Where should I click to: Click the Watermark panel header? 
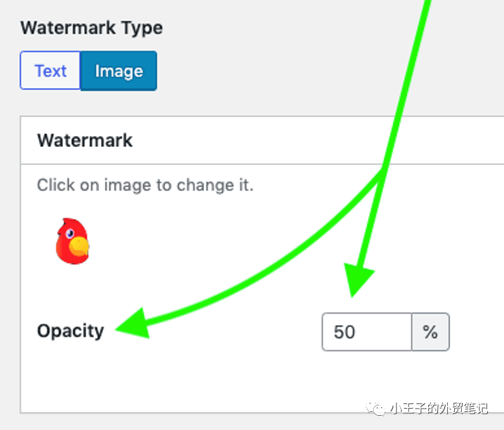coord(262,141)
